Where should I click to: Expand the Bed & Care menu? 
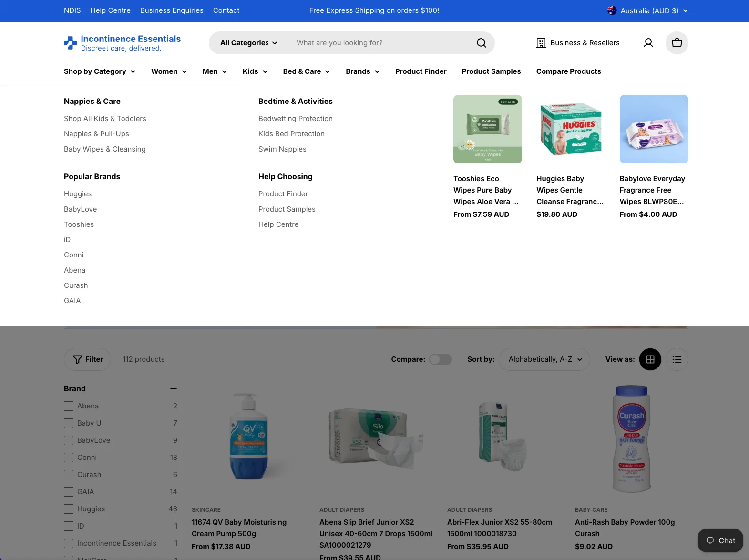[x=307, y=71]
